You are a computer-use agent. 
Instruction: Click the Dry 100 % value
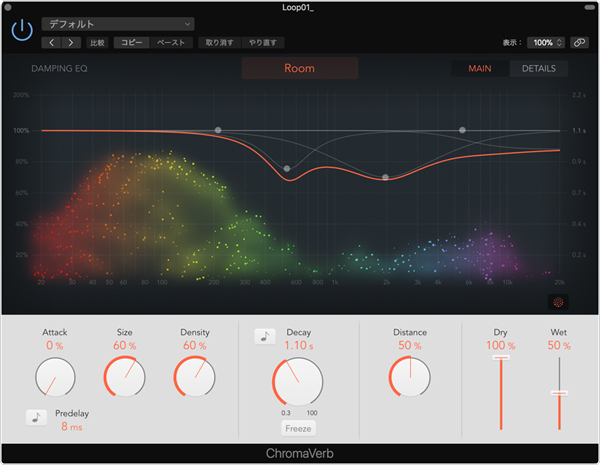click(501, 346)
